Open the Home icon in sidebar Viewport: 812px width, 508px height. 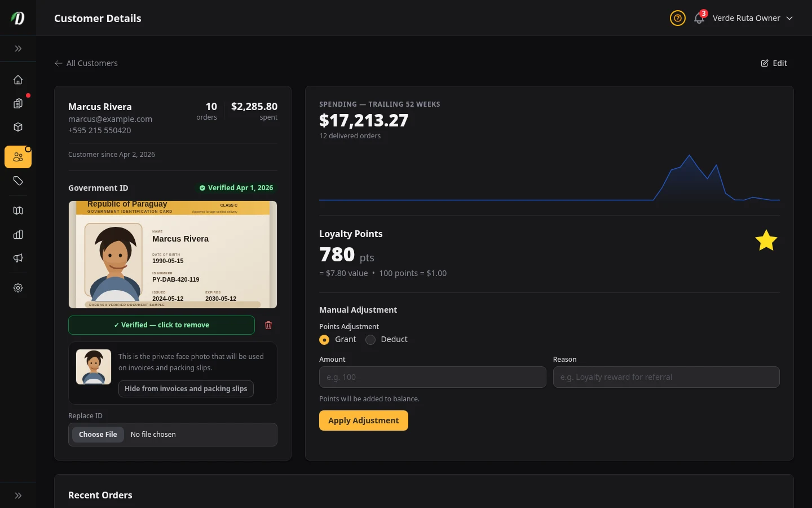[18, 80]
